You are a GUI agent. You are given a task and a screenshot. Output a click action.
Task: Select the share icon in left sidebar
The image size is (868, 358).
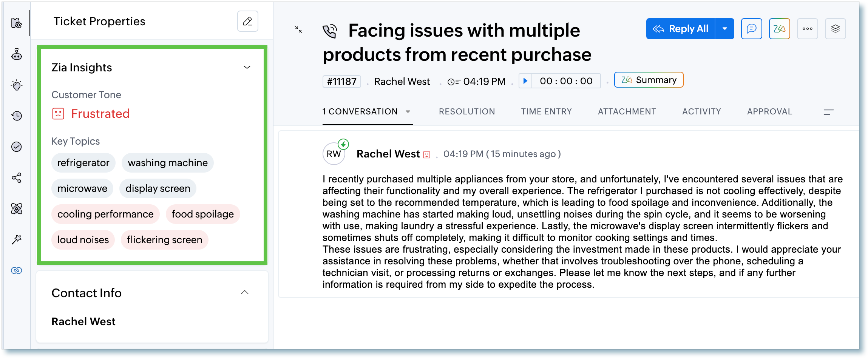pos(17,178)
